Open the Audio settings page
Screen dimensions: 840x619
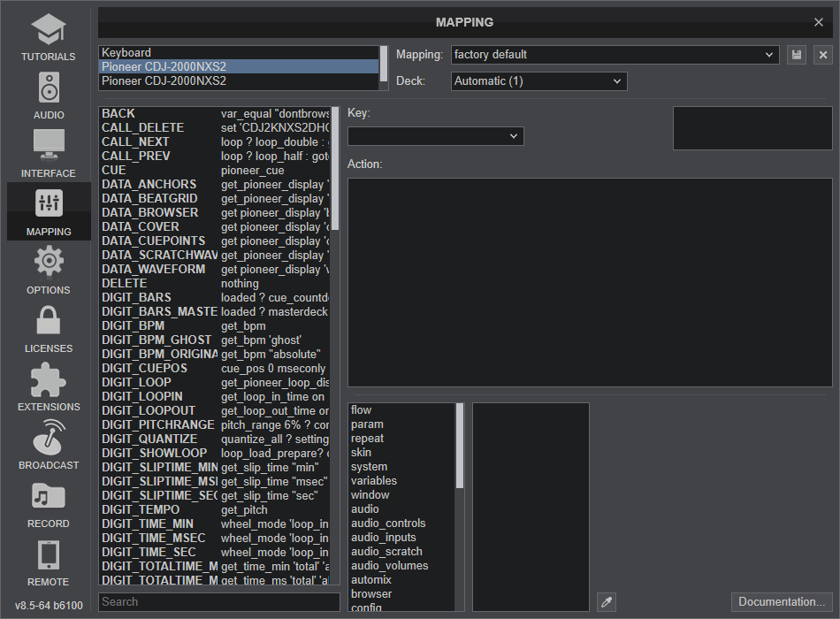click(x=49, y=96)
